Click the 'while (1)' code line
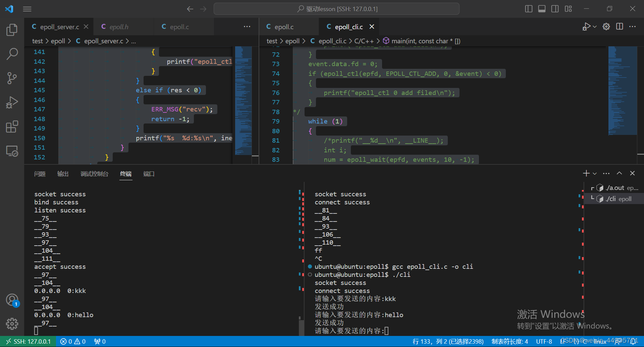This screenshot has width=644, height=347. coord(325,121)
